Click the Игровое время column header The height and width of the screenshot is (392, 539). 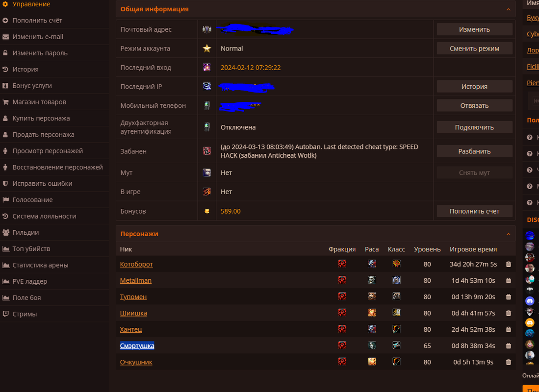tap(473, 249)
